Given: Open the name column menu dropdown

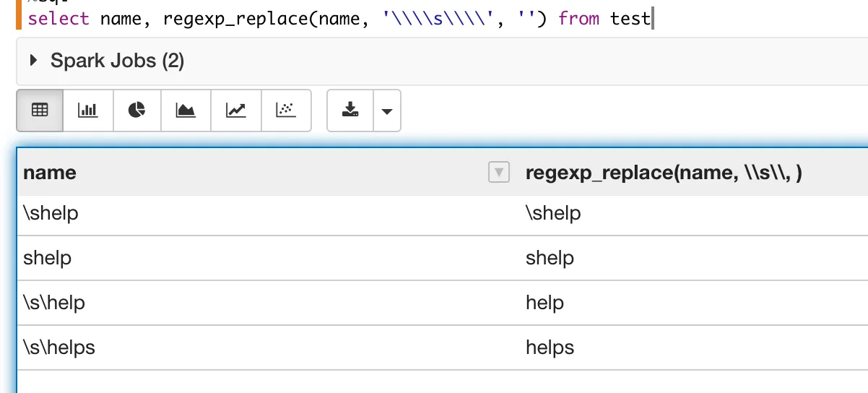Looking at the screenshot, I should [499, 173].
